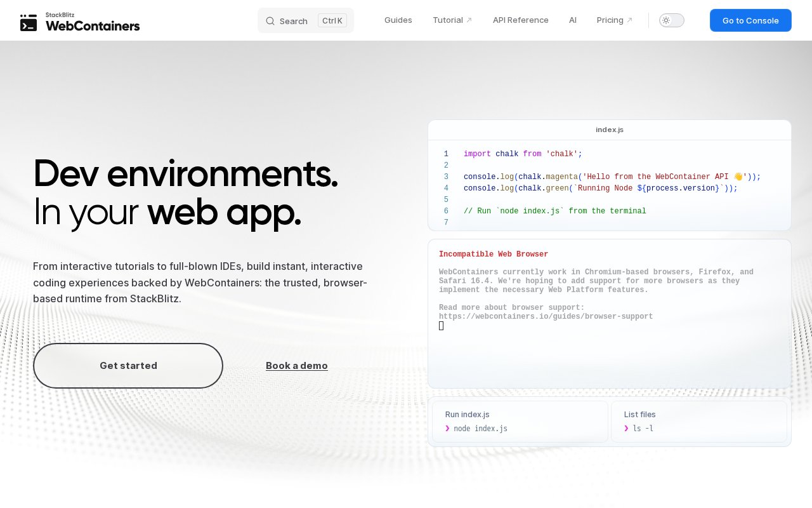Click the Pricing external arrow icon
The image size is (812, 508).
629,20
